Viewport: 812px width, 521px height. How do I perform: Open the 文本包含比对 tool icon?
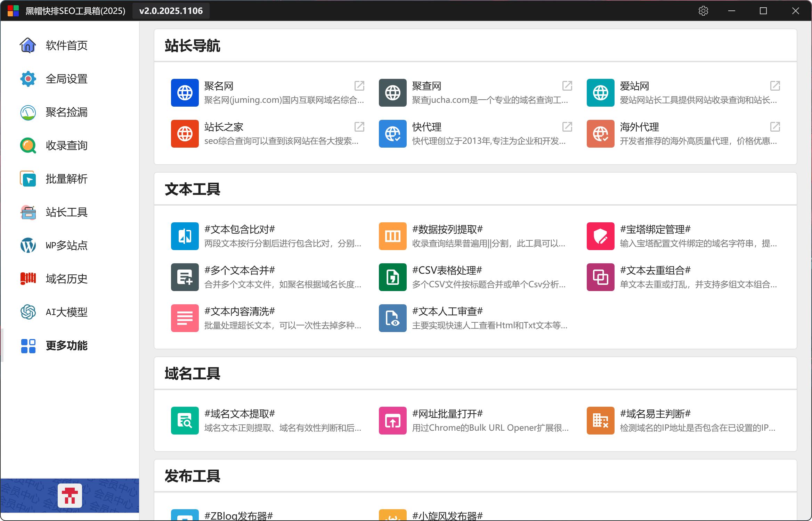(x=185, y=236)
